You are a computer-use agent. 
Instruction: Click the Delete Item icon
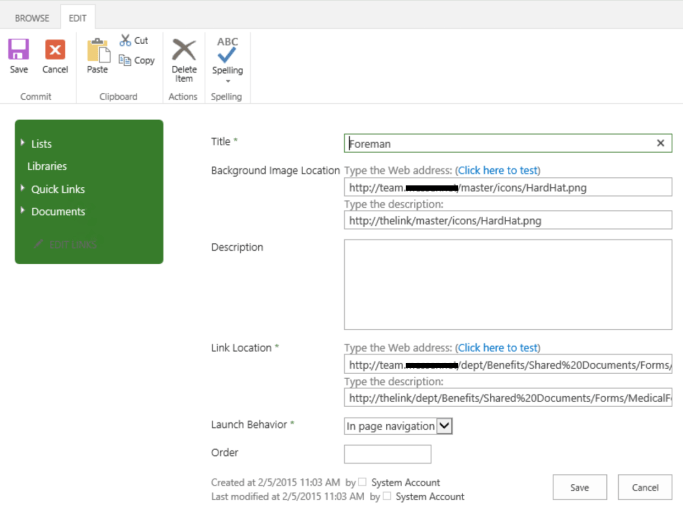coord(184,50)
